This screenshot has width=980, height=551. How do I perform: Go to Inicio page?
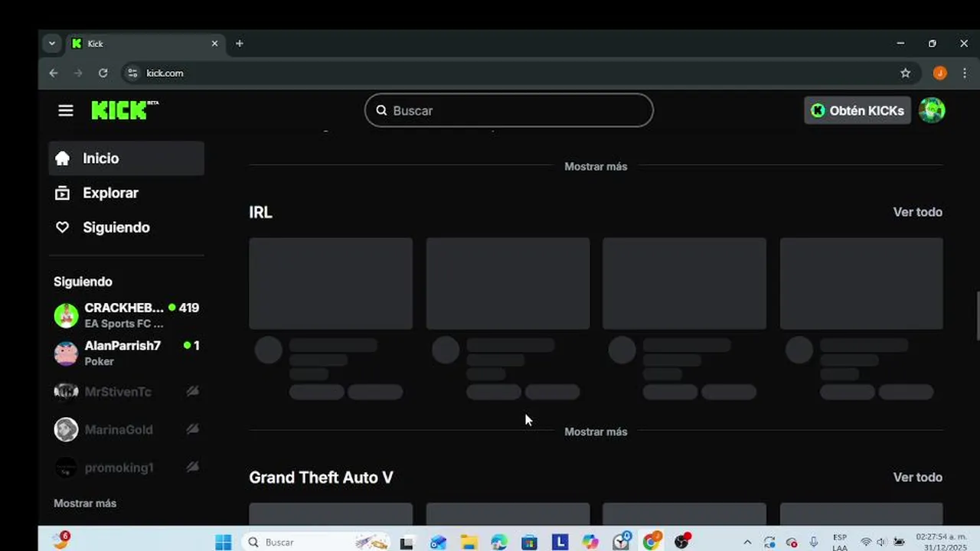[x=126, y=158]
